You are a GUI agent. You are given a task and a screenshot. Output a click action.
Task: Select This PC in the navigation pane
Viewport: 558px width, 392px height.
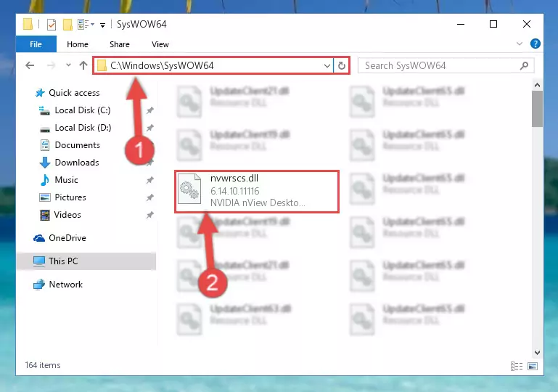pos(86,261)
